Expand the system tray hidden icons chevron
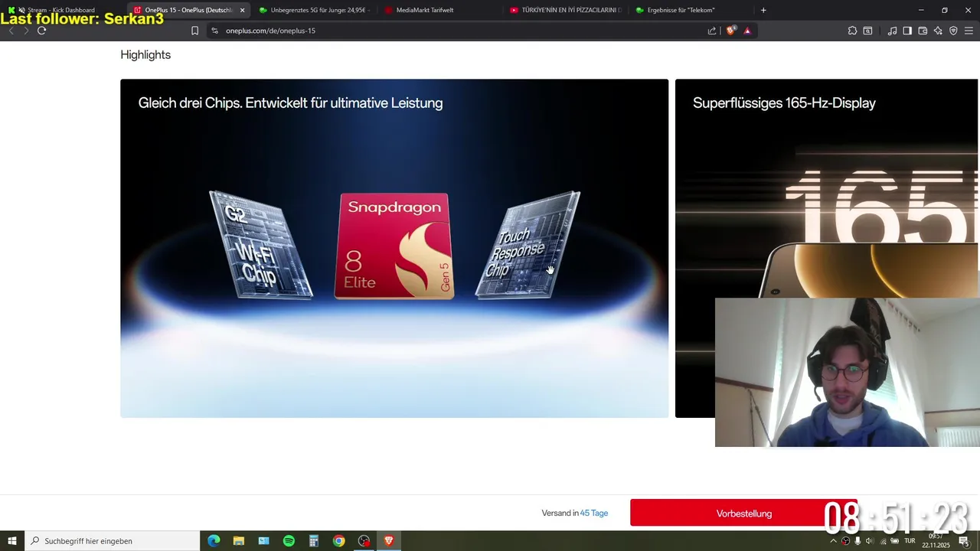 [x=833, y=541]
